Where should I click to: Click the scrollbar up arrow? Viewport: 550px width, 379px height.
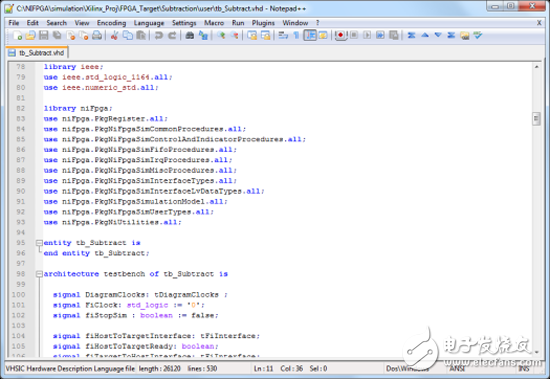[536, 67]
